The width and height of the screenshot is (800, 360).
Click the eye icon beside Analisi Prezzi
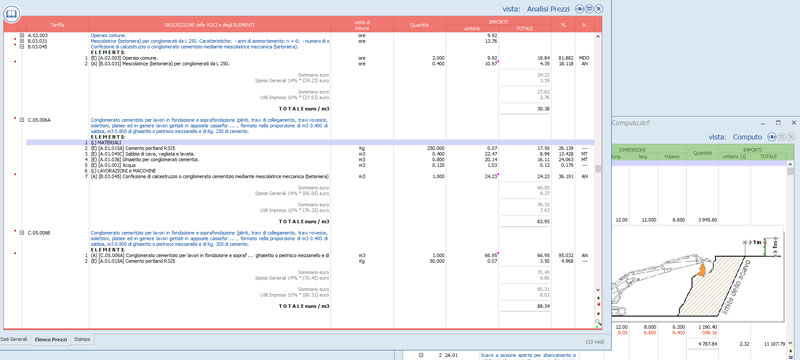point(580,9)
